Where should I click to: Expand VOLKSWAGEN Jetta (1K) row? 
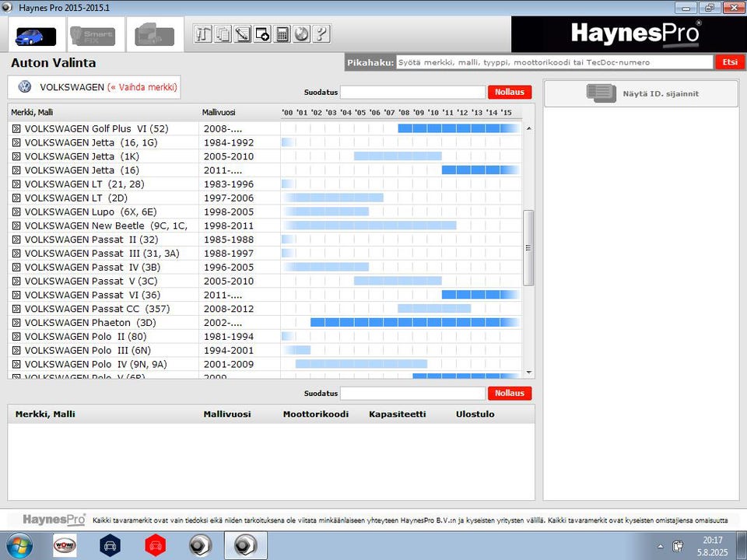click(16, 156)
